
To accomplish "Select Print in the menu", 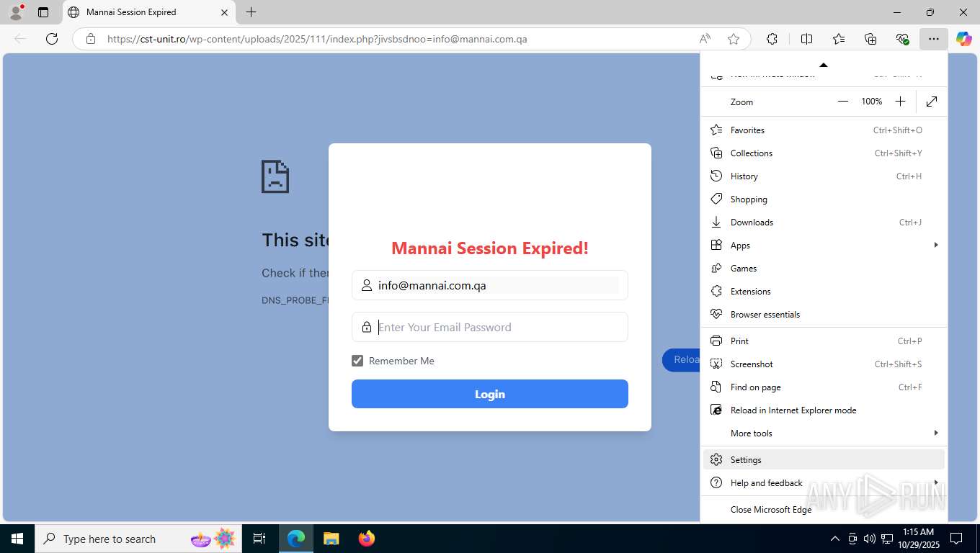I will pyautogui.click(x=824, y=341).
